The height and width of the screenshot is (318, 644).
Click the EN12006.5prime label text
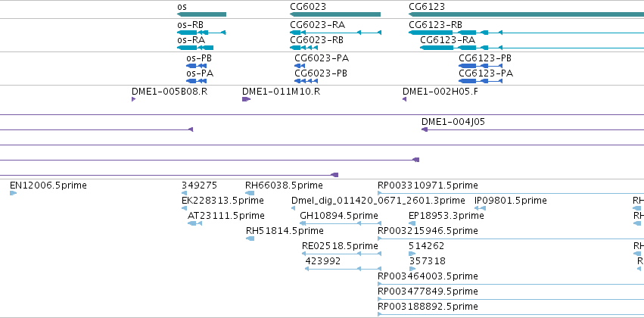click(x=48, y=185)
